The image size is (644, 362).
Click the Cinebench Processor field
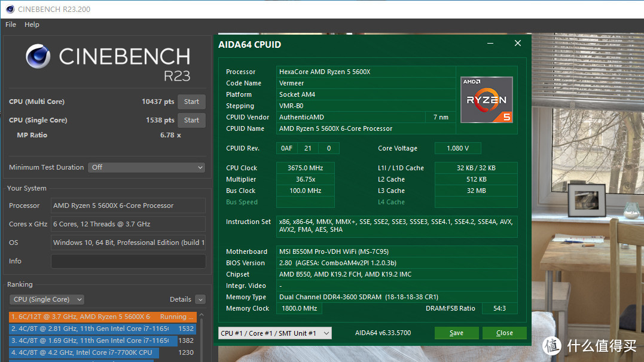tap(128, 205)
